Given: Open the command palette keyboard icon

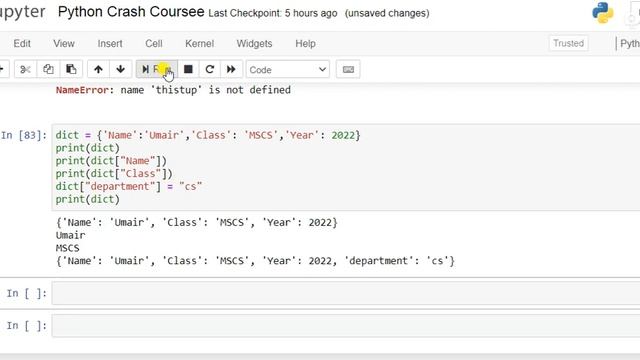Looking at the screenshot, I should [348, 69].
